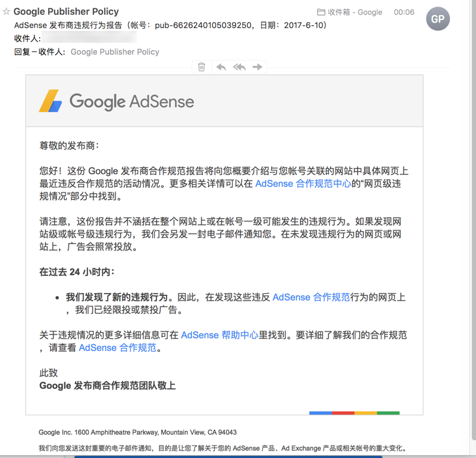Click the heading 在过去 24 小时内
The height and width of the screenshot is (458, 476).
pos(77,272)
